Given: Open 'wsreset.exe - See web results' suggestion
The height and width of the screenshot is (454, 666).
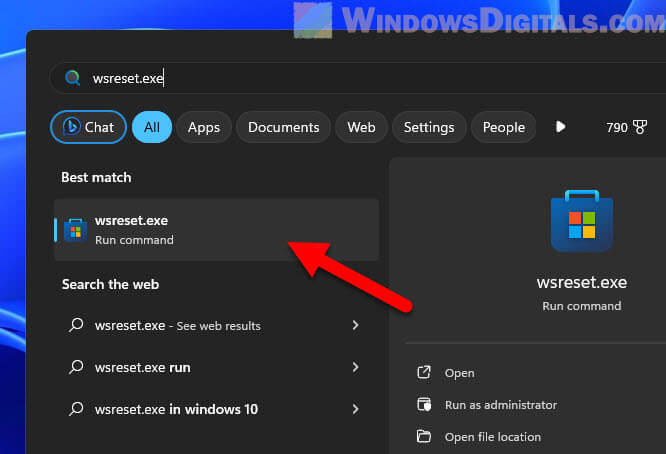Looking at the screenshot, I should click(x=217, y=325).
